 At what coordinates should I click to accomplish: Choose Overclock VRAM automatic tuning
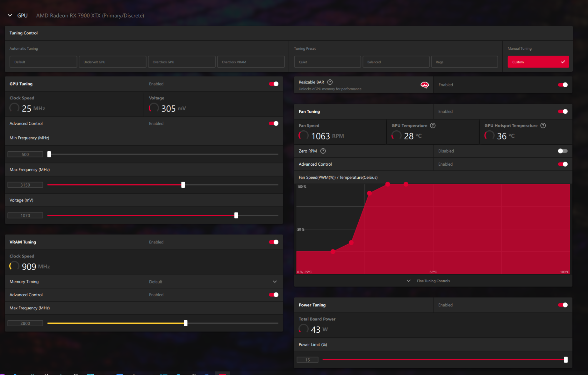[251, 62]
